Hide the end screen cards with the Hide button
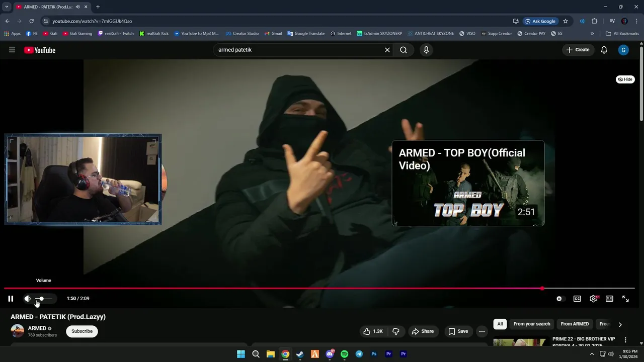 pos(625,79)
